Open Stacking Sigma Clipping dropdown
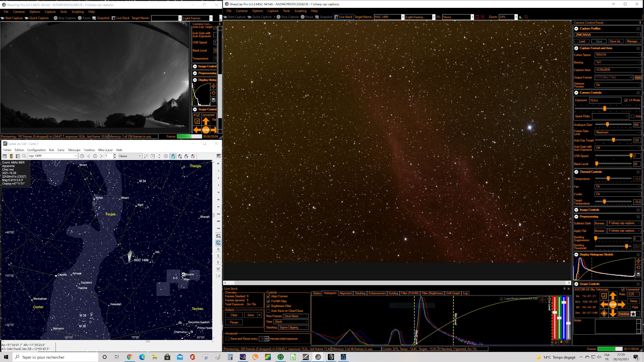Screen dimensions: 644x362 [293, 327]
